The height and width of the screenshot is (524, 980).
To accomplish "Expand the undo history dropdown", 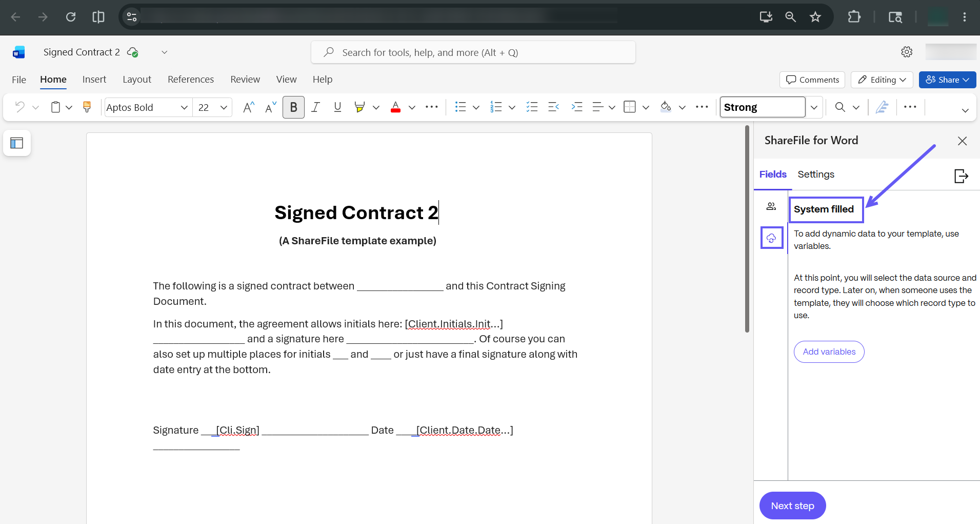I will click(x=35, y=107).
